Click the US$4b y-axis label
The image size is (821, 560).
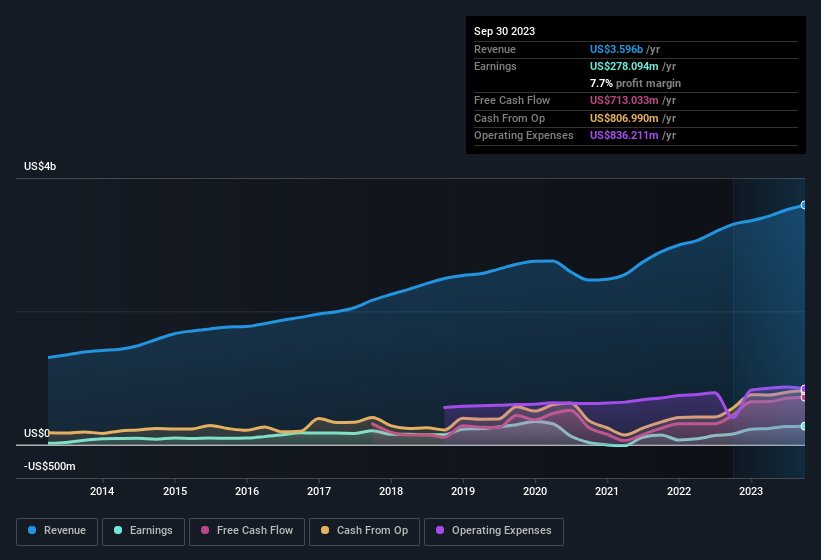[40, 166]
